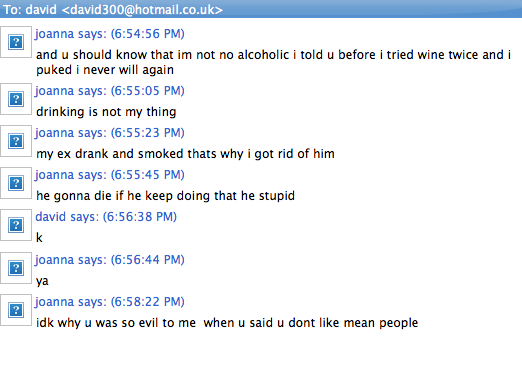522x388 pixels.
Task: Click 'joanna says: (6:55:23 PM)' header
Action: [x=110, y=133]
